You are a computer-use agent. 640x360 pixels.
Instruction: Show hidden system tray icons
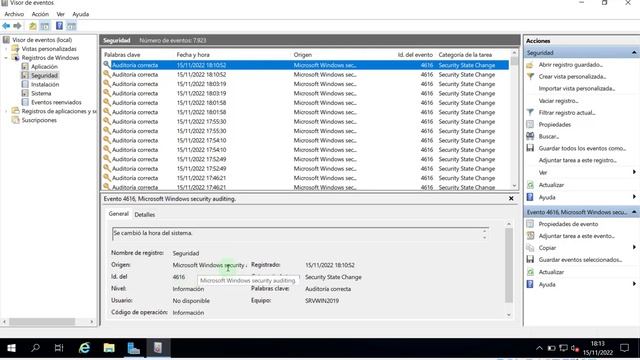coord(539,348)
